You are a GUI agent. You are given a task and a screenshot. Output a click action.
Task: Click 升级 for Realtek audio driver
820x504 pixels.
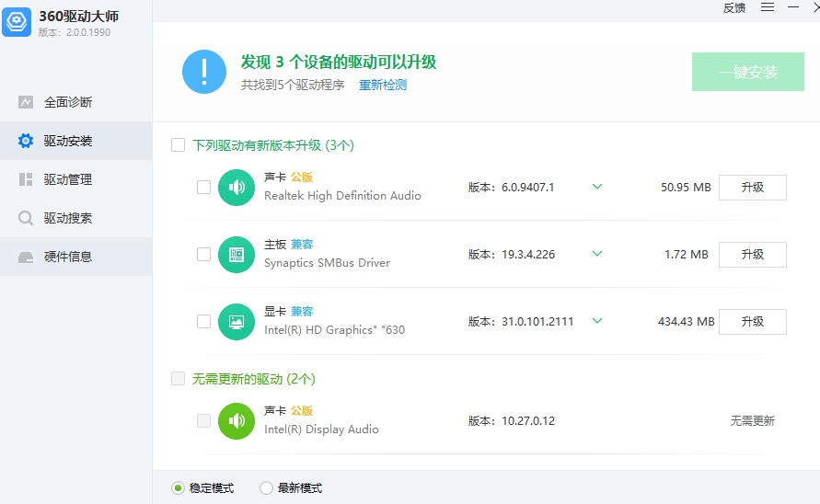click(753, 188)
